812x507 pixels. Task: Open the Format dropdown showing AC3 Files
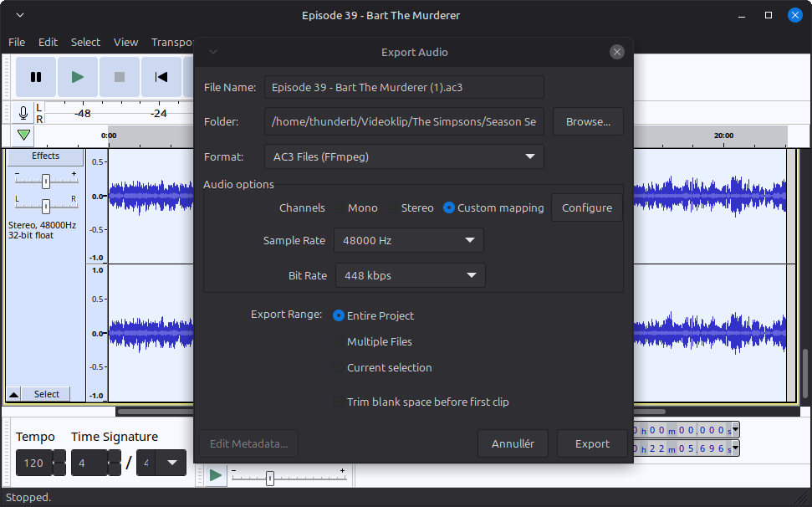click(x=404, y=156)
